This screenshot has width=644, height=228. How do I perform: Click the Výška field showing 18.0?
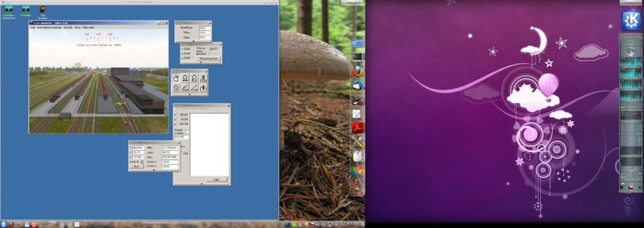204,33
